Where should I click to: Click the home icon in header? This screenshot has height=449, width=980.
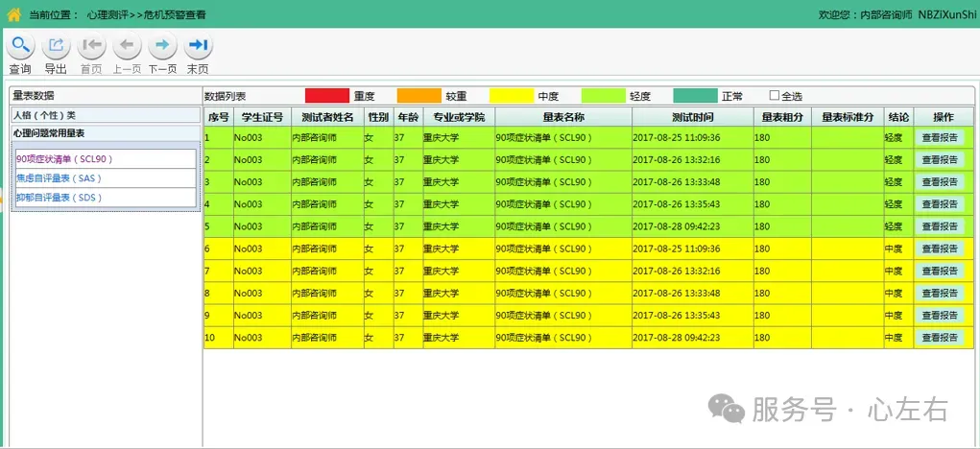tap(14, 14)
